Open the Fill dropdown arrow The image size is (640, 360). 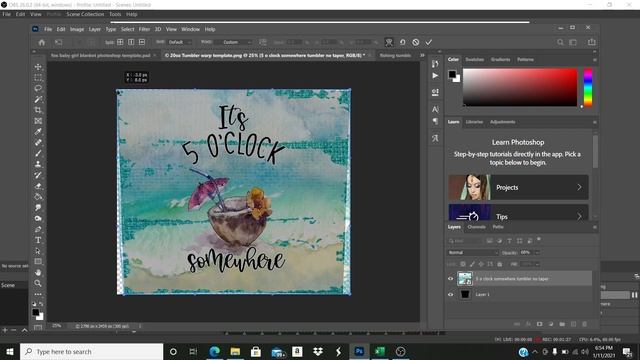[x=537, y=264]
